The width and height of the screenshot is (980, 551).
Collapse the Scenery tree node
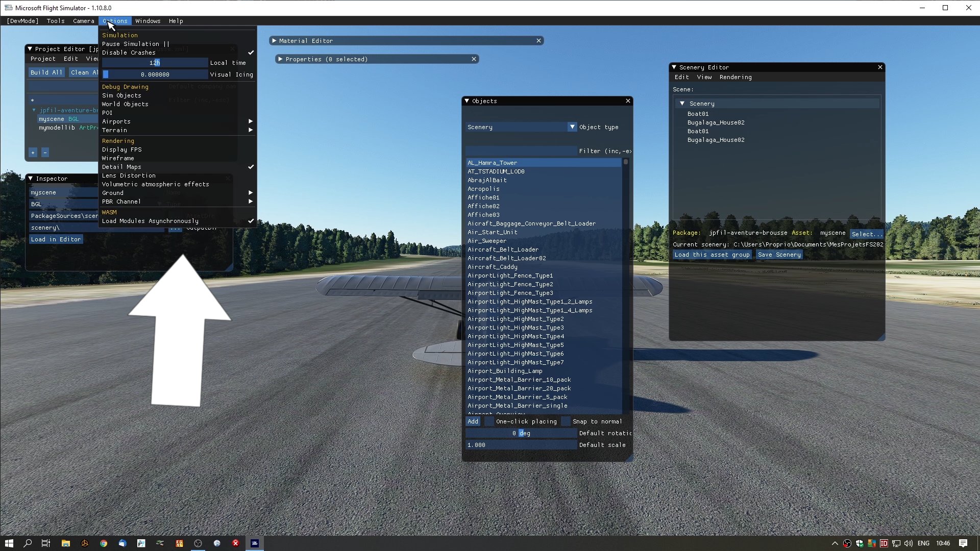click(x=682, y=104)
